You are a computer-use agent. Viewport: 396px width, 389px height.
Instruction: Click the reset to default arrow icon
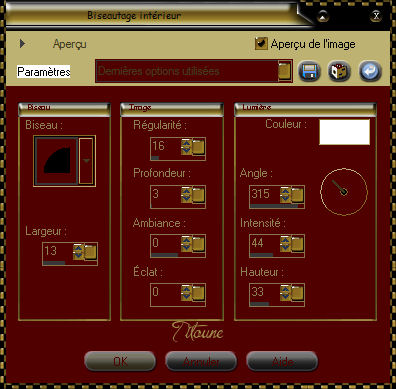370,71
